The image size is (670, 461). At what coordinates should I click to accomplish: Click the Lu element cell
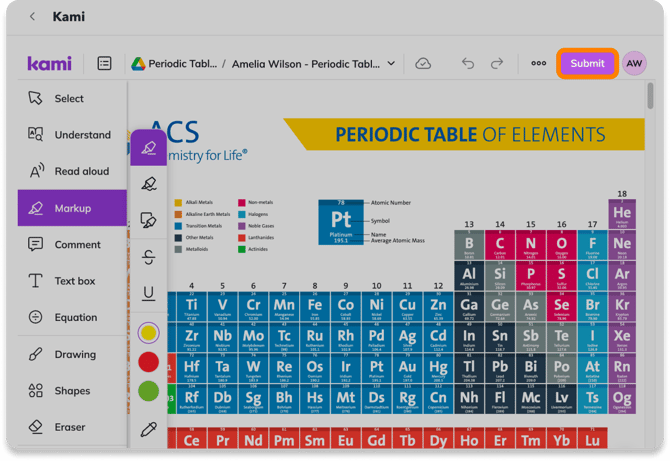pyautogui.click(x=592, y=438)
